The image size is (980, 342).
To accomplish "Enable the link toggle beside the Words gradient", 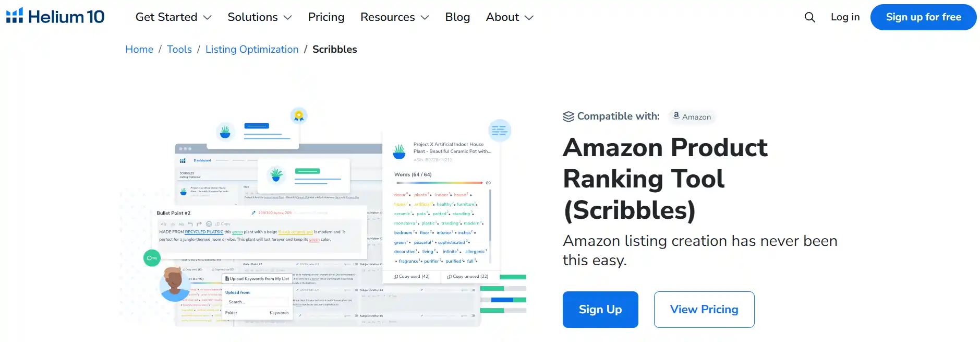I will (x=488, y=183).
